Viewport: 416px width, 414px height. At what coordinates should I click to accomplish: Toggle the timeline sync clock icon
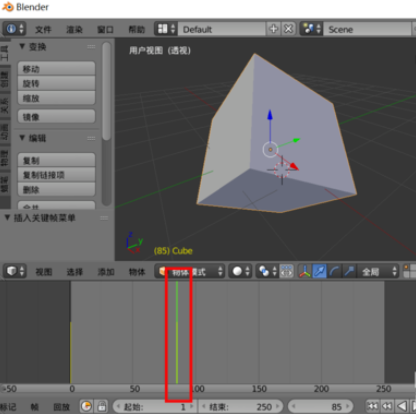(x=86, y=406)
